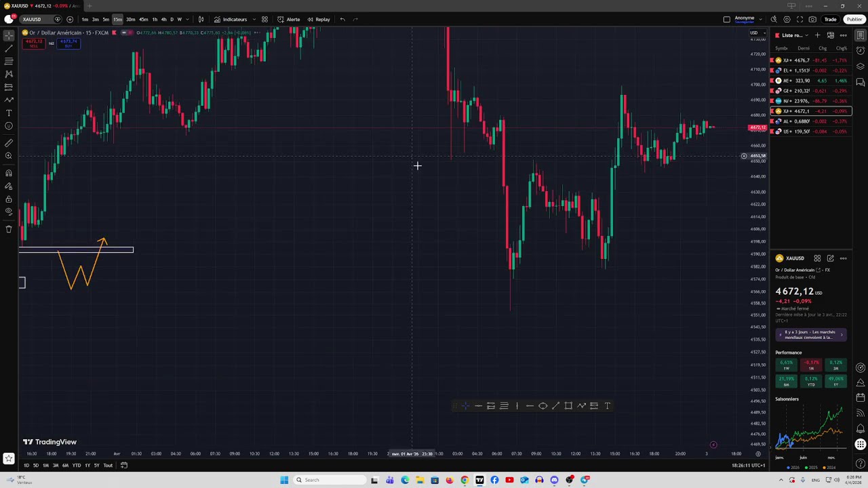The width and height of the screenshot is (868, 488).
Task: Click the blue BUY price button
Action: tap(68, 43)
